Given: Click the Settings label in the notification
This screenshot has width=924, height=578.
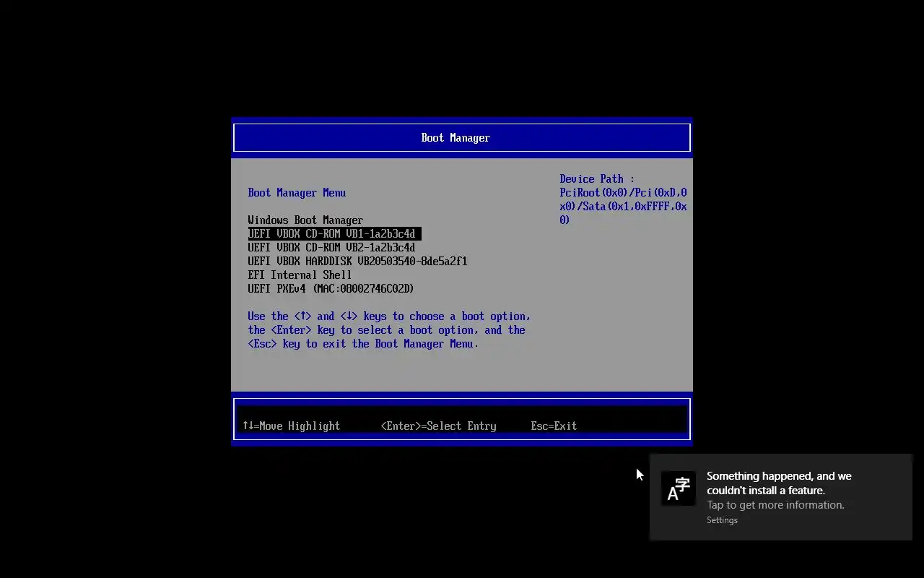Looking at the screenshot, I should point(722,520).
